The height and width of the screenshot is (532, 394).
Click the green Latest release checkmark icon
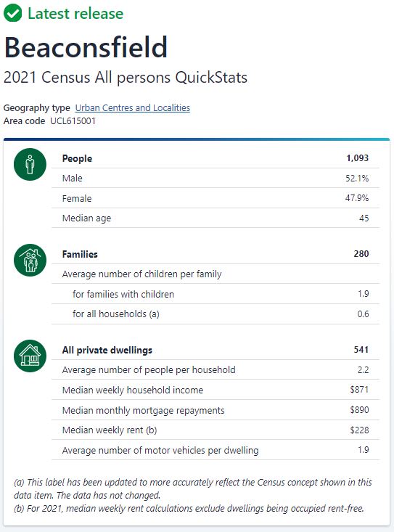[x=12, y=13]
